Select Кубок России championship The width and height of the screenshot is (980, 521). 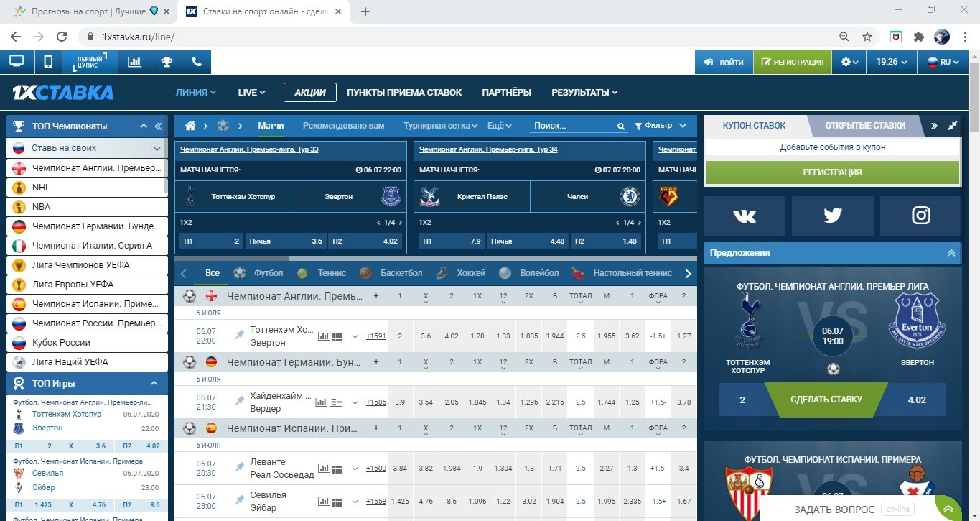click(87, 343)
